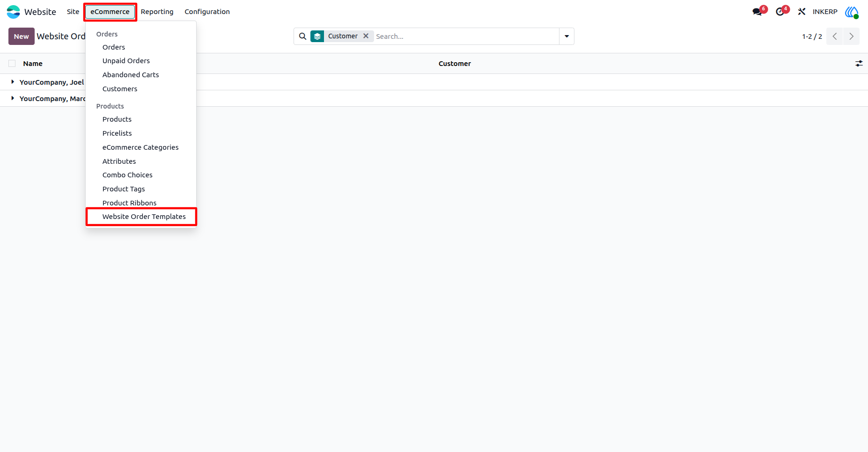The image size is (868, 452).
Task: Open the Website app home logo
Action: point(14,12)
